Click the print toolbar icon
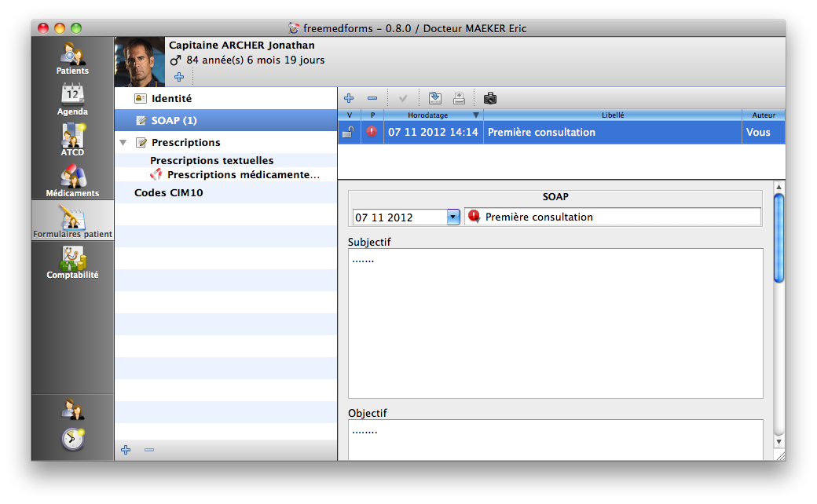817x504 pixels. click(x=459, y=98)
